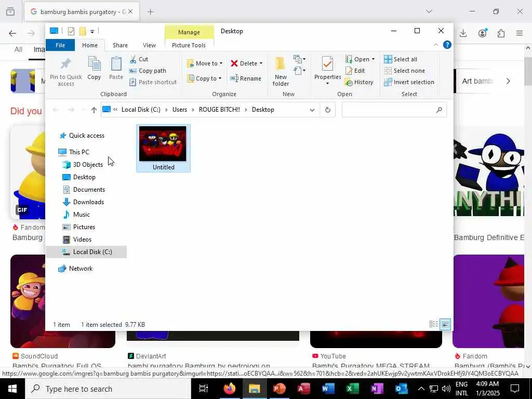Click Rename in Organize group

point(246,78)
